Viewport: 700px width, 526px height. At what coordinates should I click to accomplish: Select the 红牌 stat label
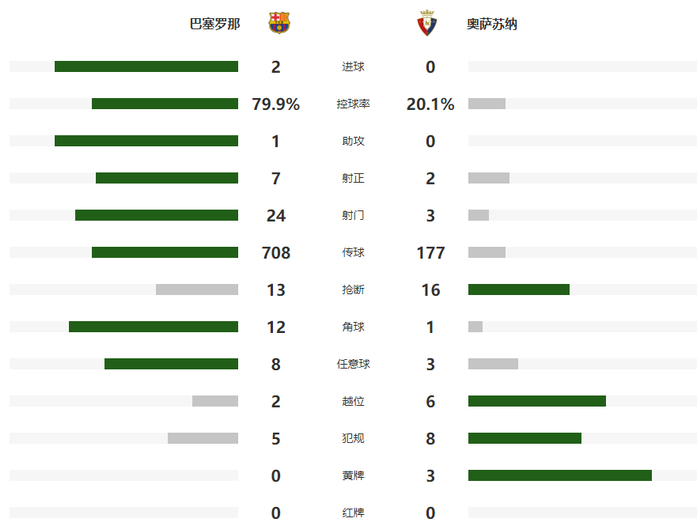tap(353, 513)
